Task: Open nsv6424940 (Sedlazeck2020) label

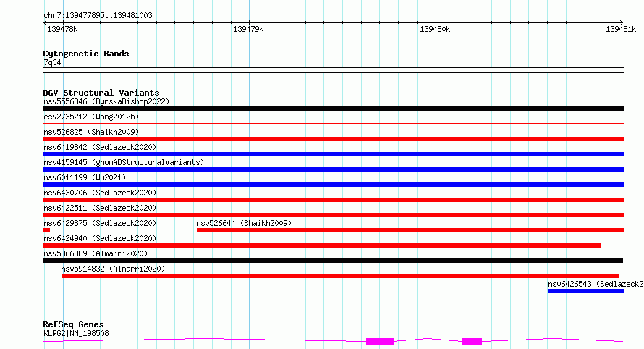Action: 100,238
